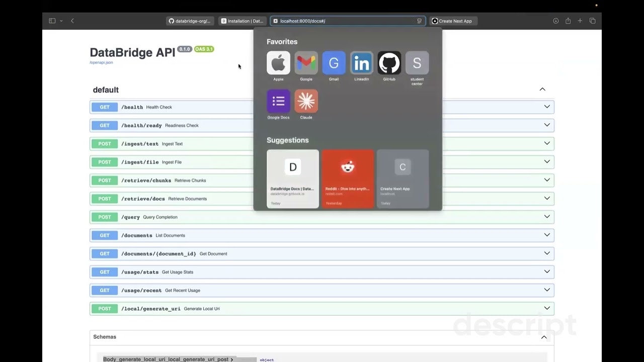Open the Apple favorite icon
The height and width of the screenshot is (362, 644).
(278, 63)
